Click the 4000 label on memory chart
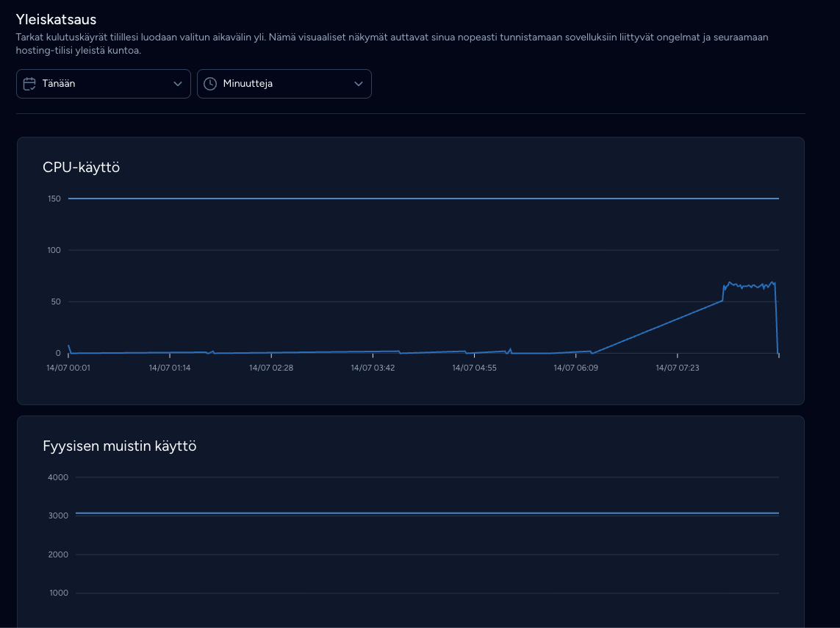Screen dimensions: 840x628 (58, 477)
